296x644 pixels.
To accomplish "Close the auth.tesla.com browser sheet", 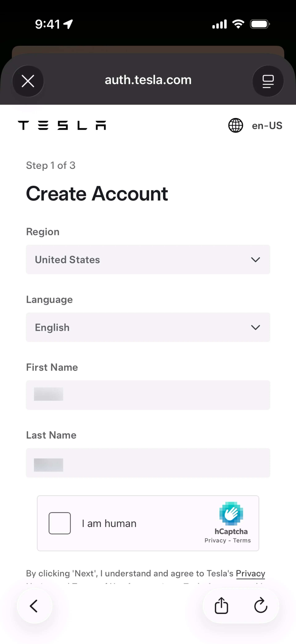I will [x=28, y=81].
